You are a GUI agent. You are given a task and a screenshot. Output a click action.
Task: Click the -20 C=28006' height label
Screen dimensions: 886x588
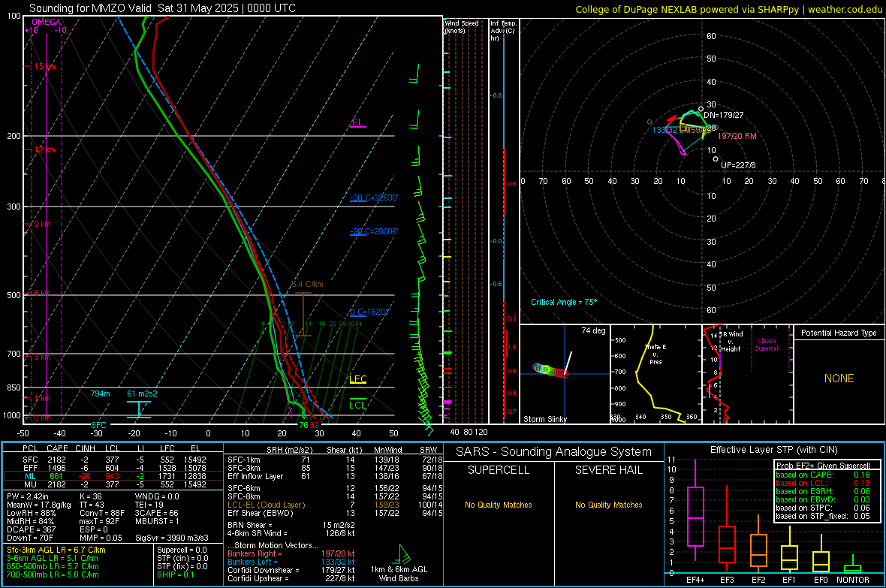coord(373,231)
